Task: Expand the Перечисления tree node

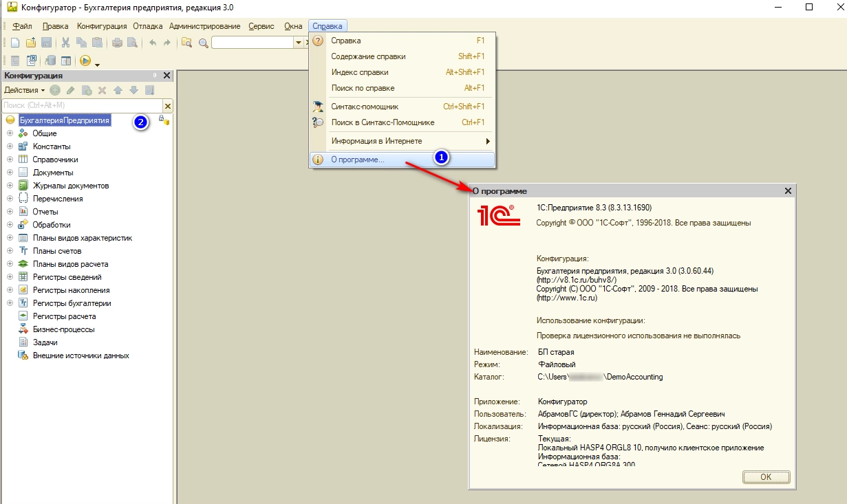Action: [x=10, y=199]
